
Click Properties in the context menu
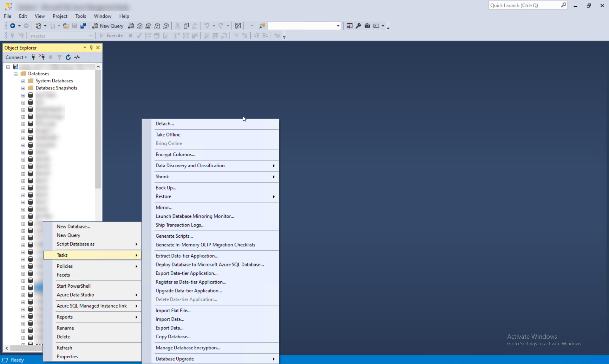pos(67,357)
